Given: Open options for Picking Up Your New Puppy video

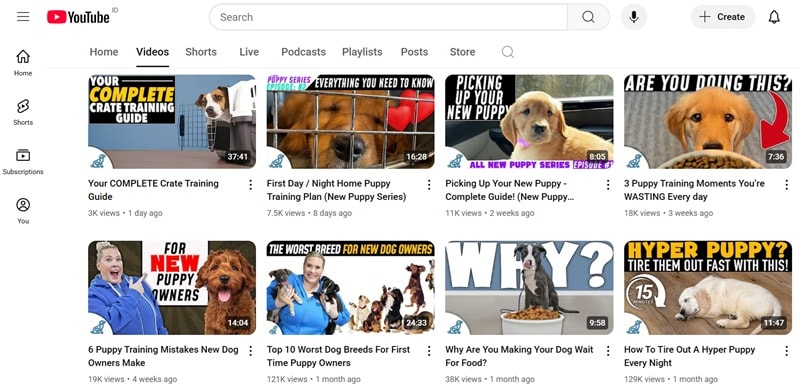Looking at the screenshot, I should [608, 185].
